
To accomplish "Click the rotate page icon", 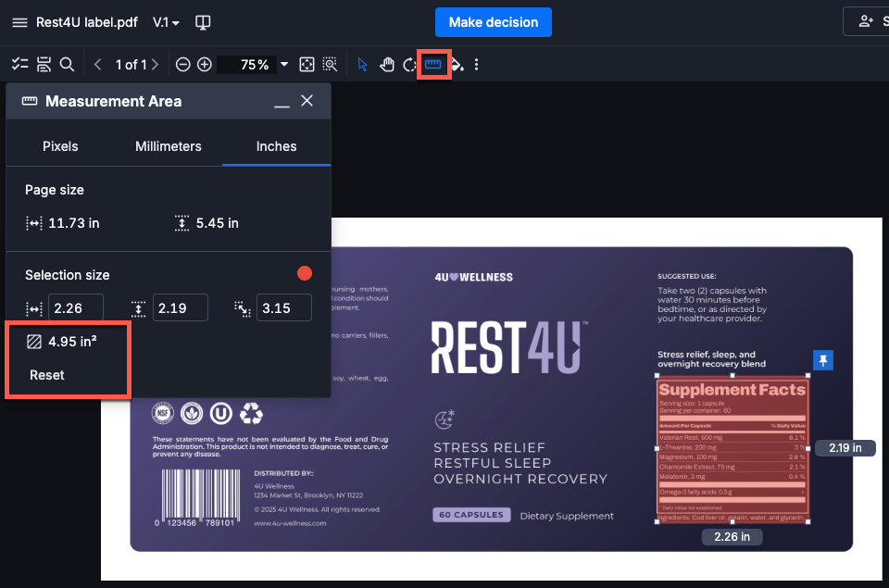I will point(408,65).
